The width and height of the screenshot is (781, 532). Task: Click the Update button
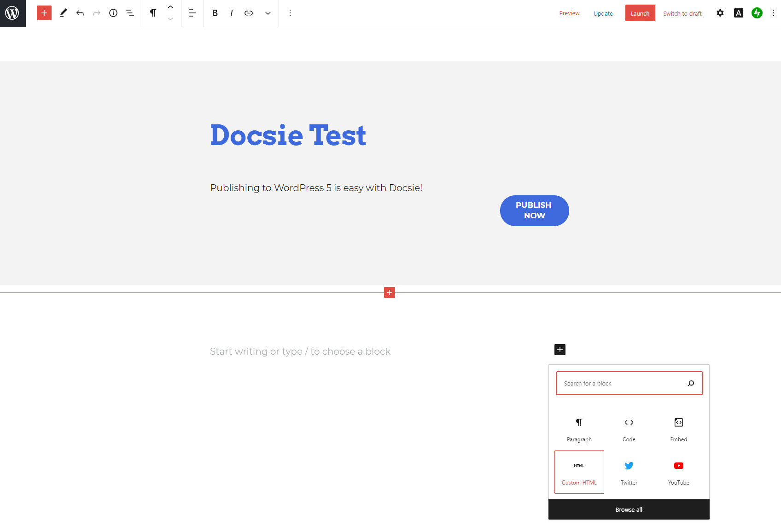click(603, 13)
